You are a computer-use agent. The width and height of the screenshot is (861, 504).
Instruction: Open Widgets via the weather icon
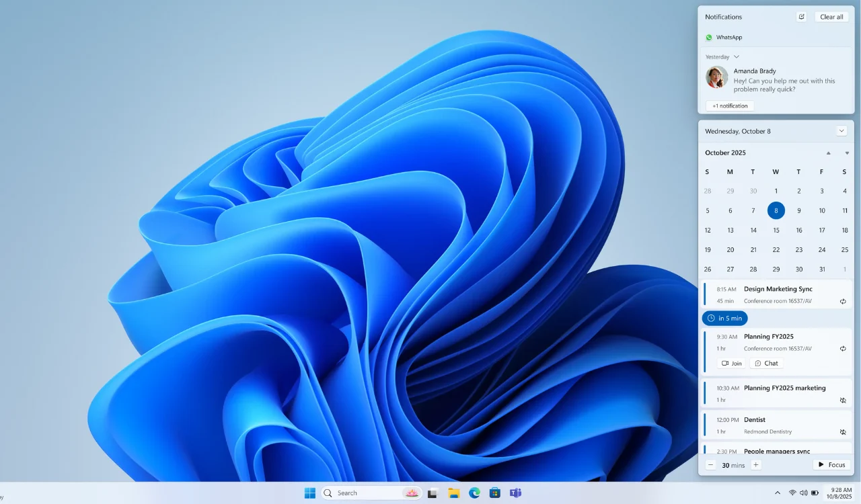(x=412, y=493)
